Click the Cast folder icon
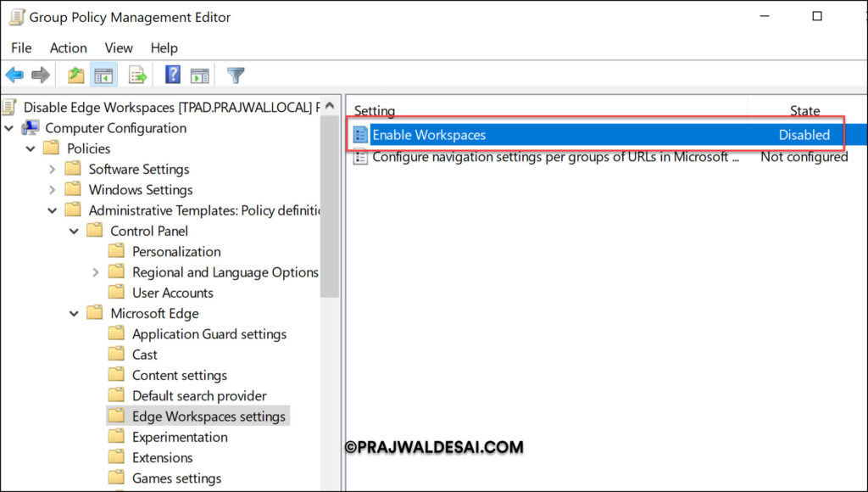Screen dimensions: 868x492 click(x=116, y=354)
